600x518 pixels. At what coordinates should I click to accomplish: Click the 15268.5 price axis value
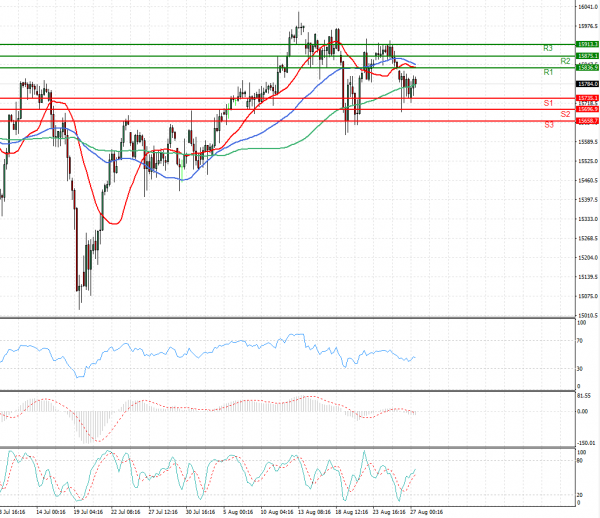click(x=588, y=238)
